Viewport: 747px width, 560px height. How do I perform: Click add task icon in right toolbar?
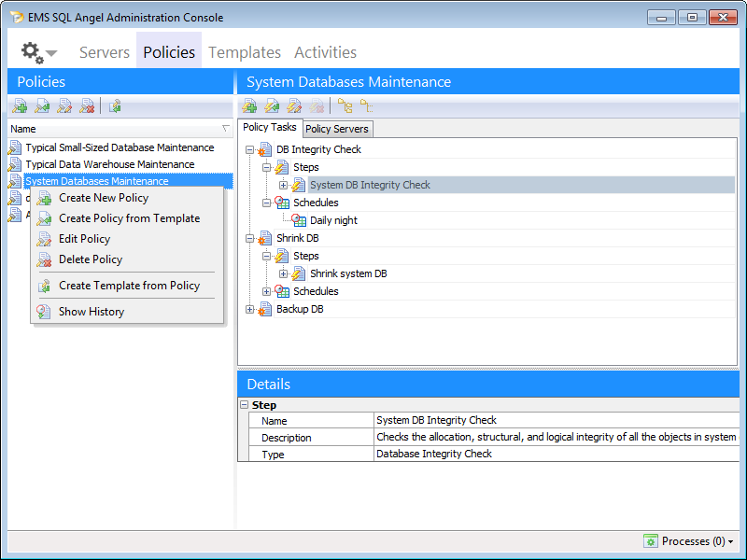(249, 105)
